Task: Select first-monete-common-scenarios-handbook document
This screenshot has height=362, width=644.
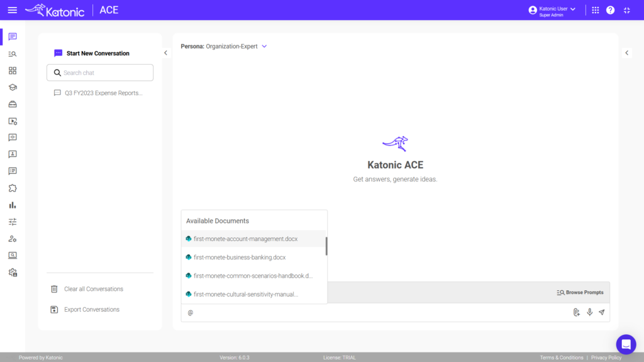Action: pyautogui.click(x=253, y=276)
